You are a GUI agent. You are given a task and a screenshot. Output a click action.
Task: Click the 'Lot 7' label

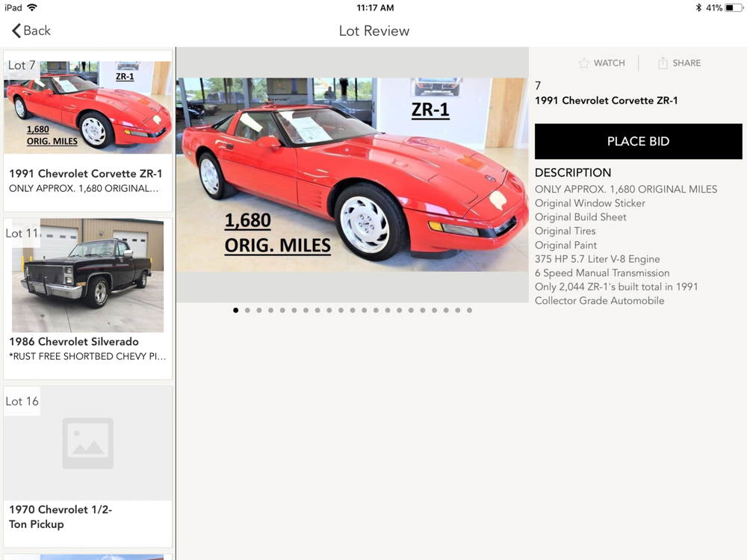[22, 65]
